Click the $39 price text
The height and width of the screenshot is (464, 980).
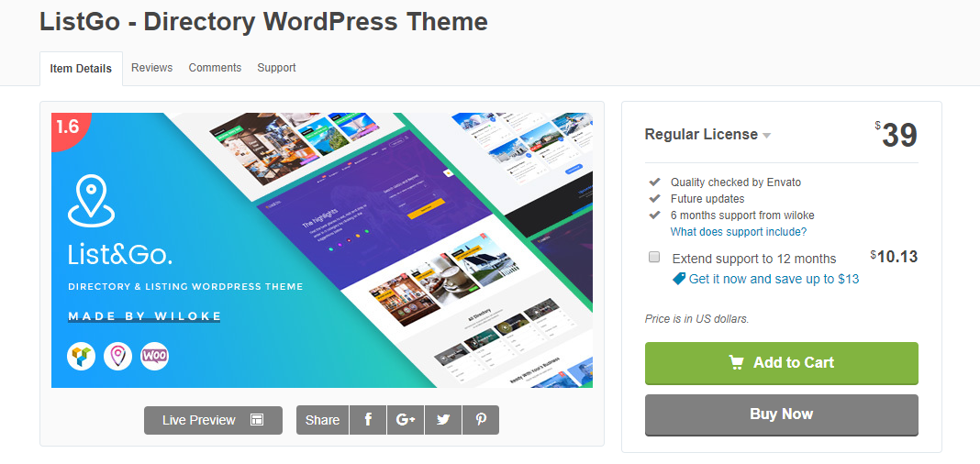pyautogui.click(x=896, y=135)
